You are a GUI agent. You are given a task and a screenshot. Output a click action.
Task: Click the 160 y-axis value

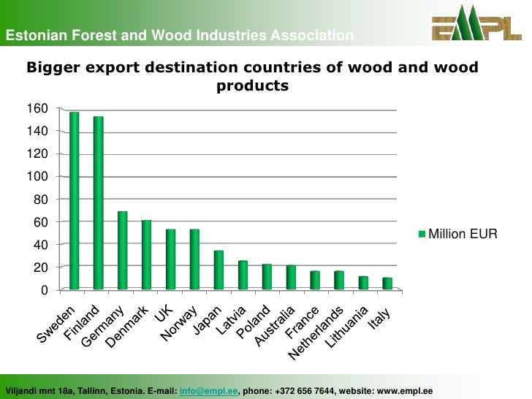coord(37,108)
